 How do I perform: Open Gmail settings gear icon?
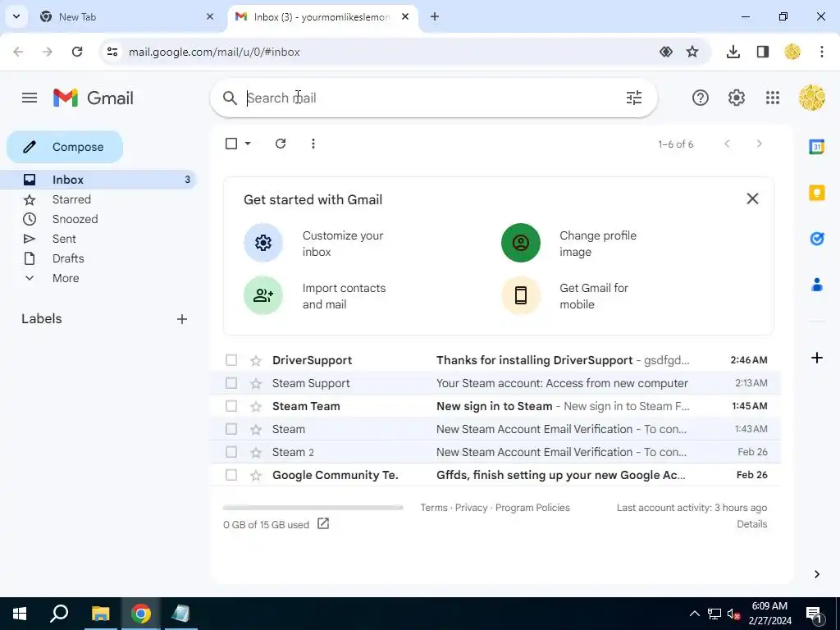click(737, 98)
